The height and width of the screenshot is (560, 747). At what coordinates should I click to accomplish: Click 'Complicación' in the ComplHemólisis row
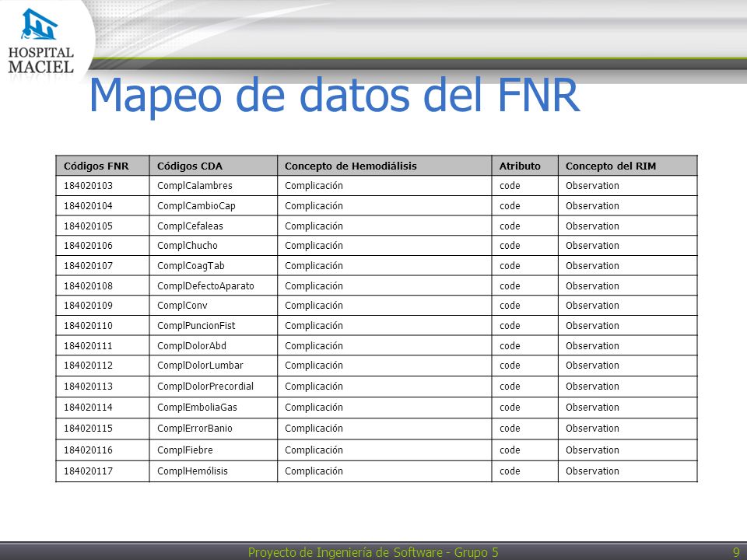314,471
